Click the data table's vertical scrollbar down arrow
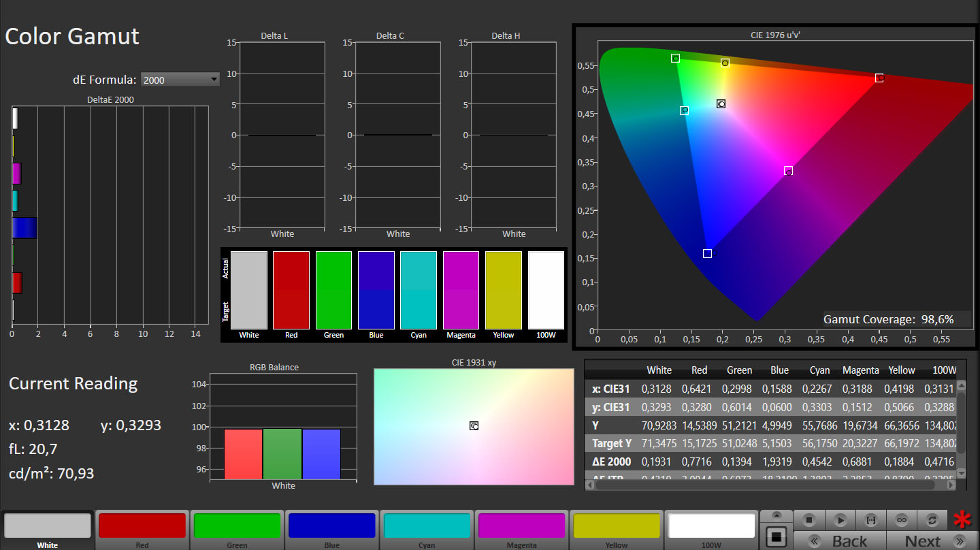980x550 pixels. click(961, 473)
